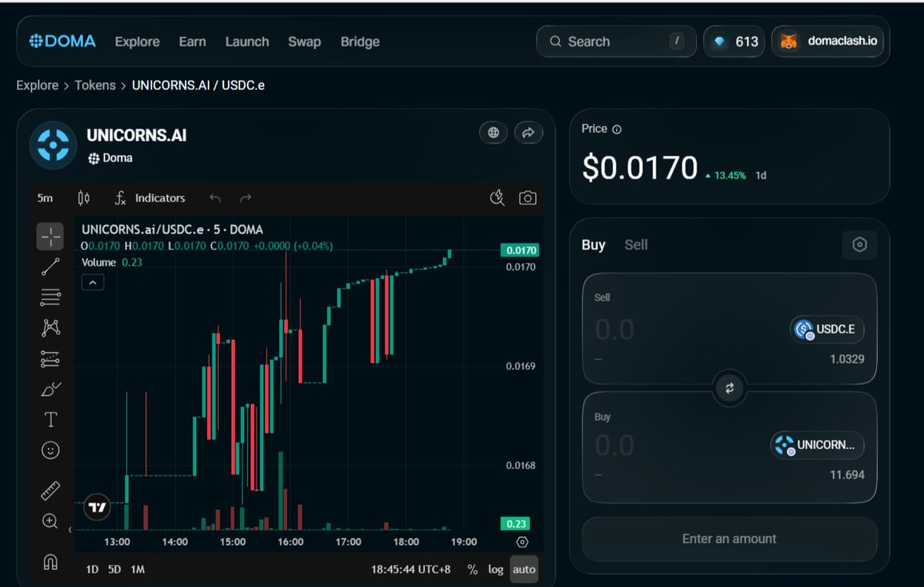Toggle percent scale on chart
924x587 pixels.
[x=472, y=569]
